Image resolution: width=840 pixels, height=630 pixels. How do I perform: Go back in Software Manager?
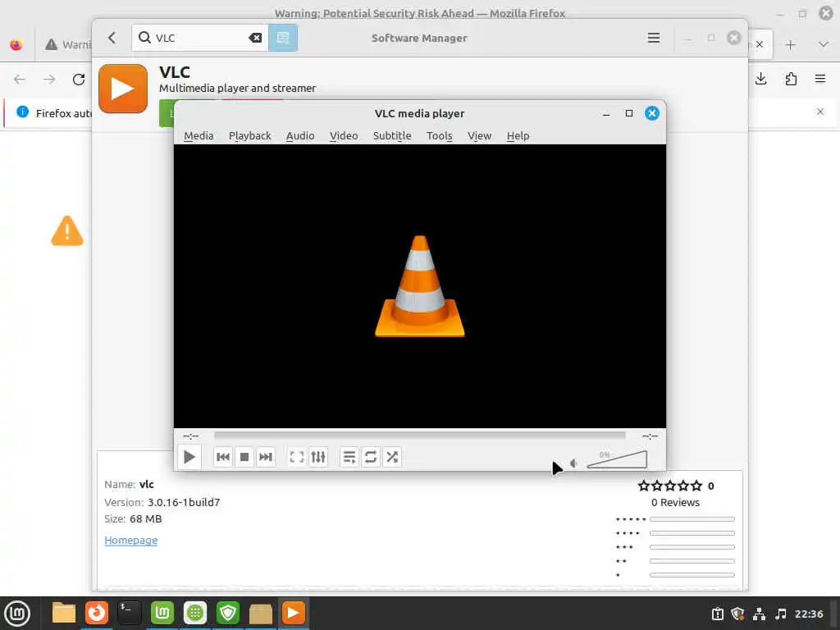[x=112, y=38]
